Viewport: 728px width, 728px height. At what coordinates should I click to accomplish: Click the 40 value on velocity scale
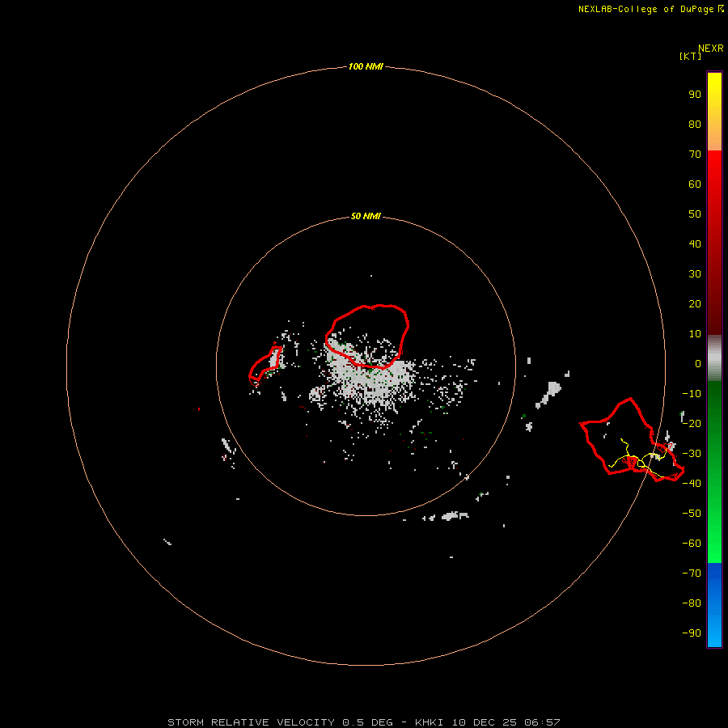(x=695, y=244)
